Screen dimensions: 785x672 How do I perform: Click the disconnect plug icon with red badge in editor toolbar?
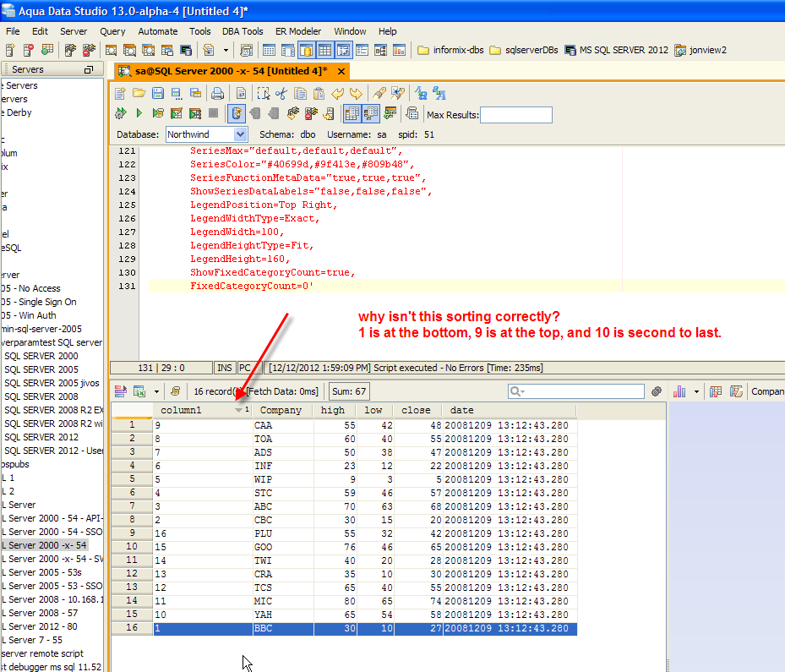coord(311,113)
